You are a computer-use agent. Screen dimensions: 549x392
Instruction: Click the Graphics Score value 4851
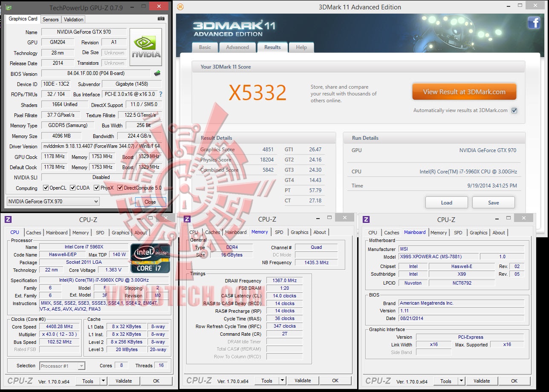(x=268, y=150)
